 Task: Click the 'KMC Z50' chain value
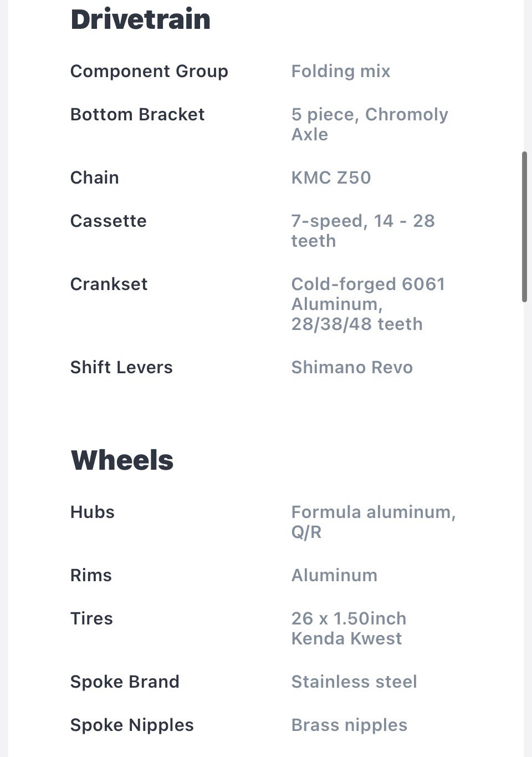tap(331, 177)
